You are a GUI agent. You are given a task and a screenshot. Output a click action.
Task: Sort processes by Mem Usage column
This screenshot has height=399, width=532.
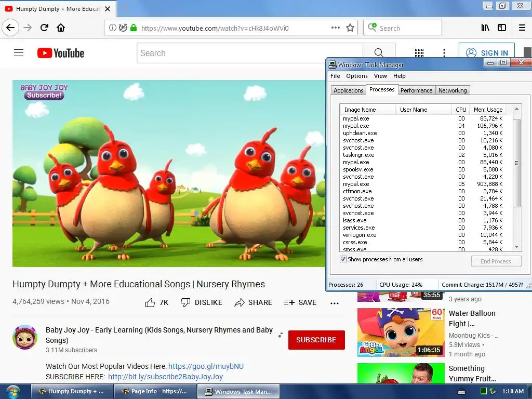click(488, 110)
